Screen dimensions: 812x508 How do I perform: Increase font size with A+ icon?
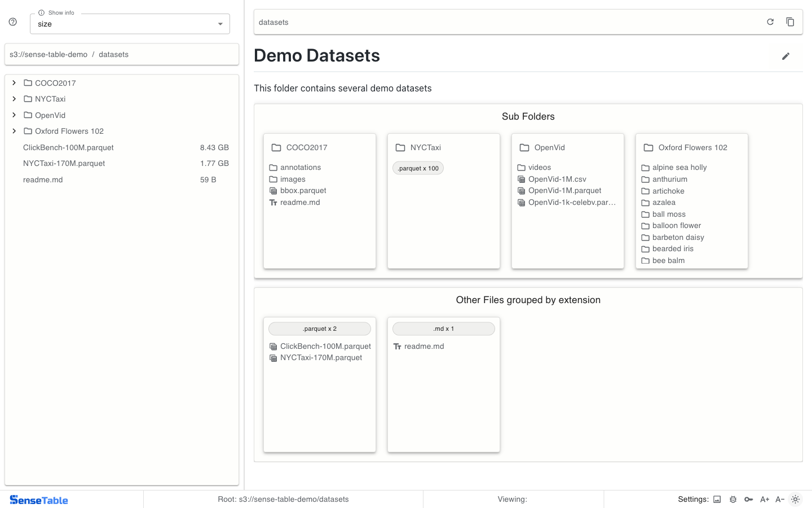(765, 500)
